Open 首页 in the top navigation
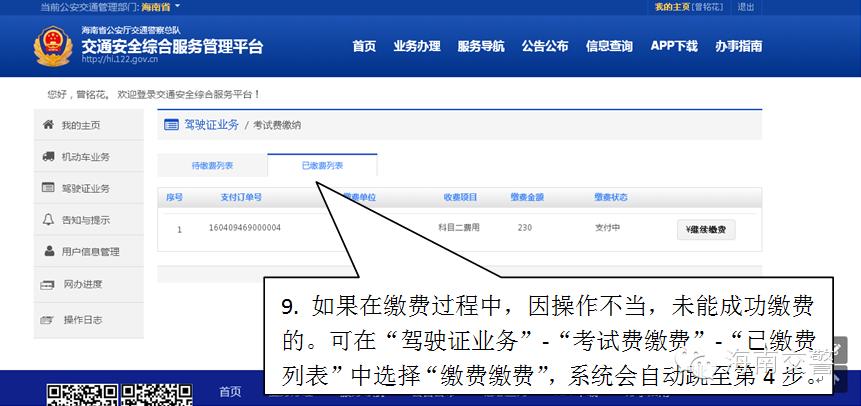 coord(364,46)
